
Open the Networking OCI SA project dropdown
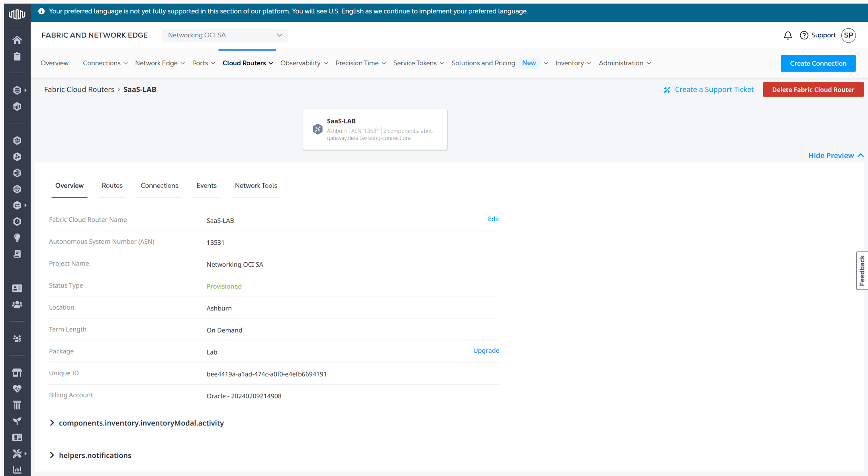tap(225, 35)
